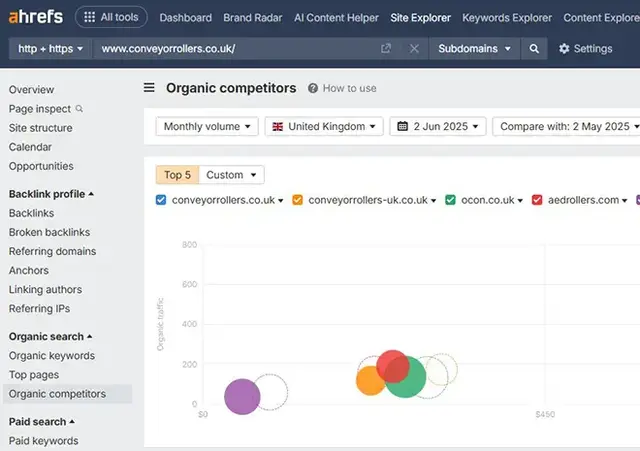Click the UK flag icon

click(x=278, y=127)
